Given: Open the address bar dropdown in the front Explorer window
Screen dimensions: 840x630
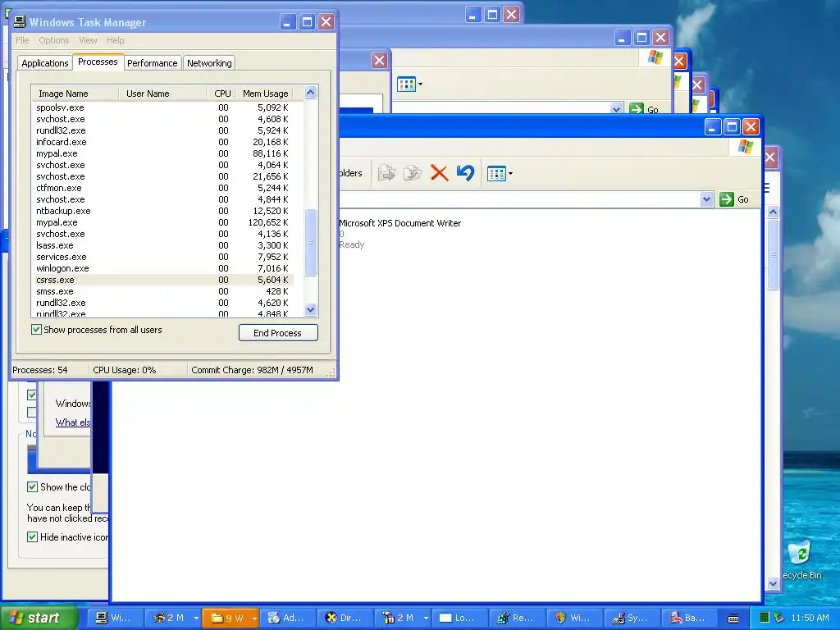Looking at the screenshot, I should point(706,199).
